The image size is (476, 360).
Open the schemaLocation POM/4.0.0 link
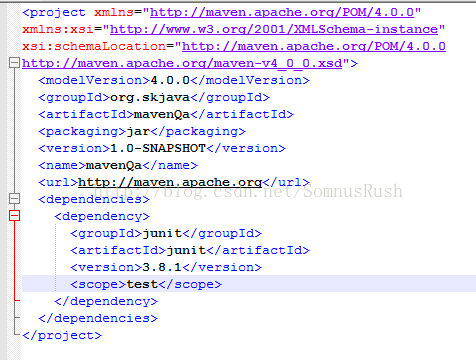point(314,46)
